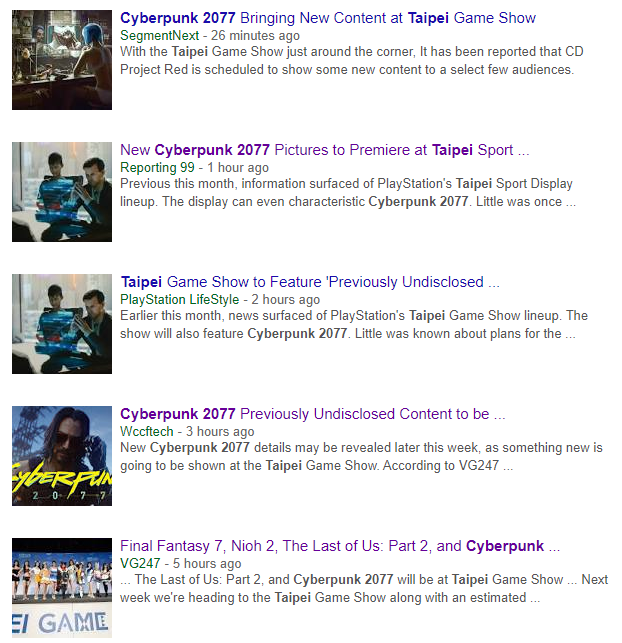Open 'Taipei Game Show to Feature Previously Undisclosed' headline
622x643 pixels.
(x=310, y=282)
